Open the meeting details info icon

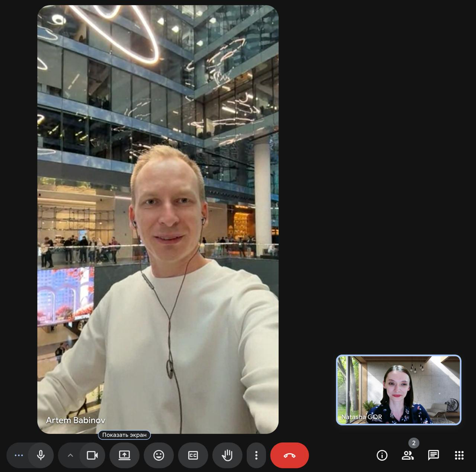pos(382,455)
